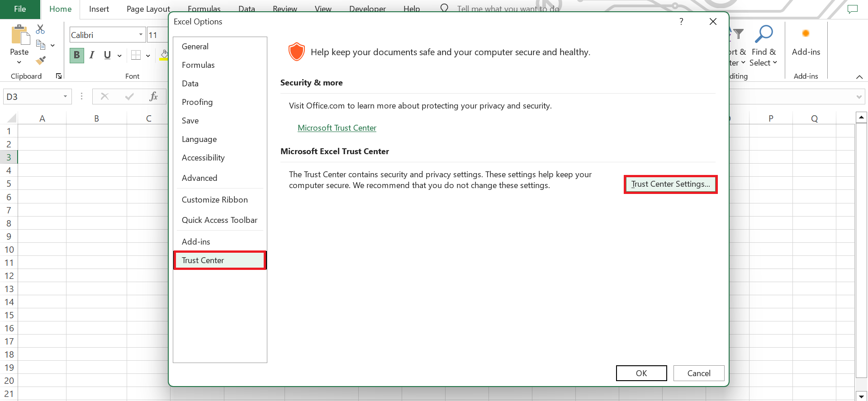Select column B header
The height and width of the screenshot is (401, 868).
[96, 118]
